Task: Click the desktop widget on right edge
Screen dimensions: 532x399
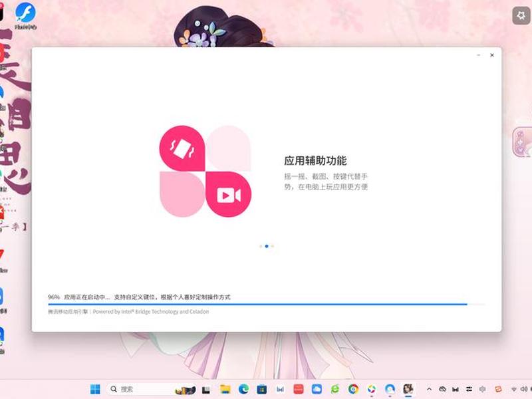Action: click(522, 142)
